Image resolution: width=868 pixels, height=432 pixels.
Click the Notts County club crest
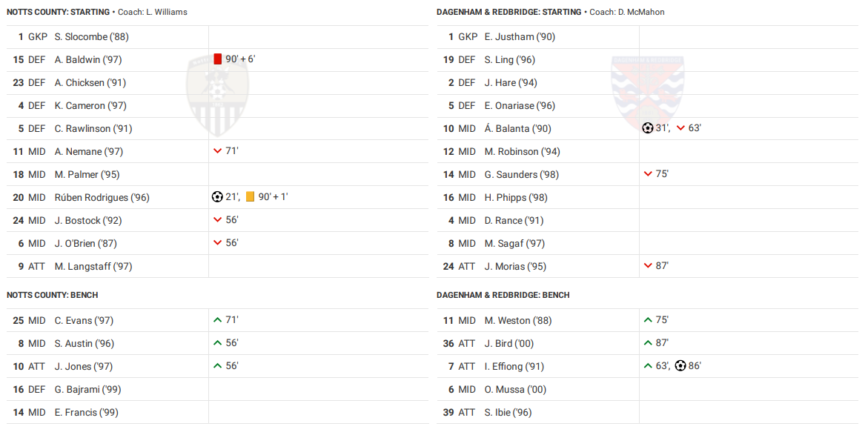click(217, 96)
